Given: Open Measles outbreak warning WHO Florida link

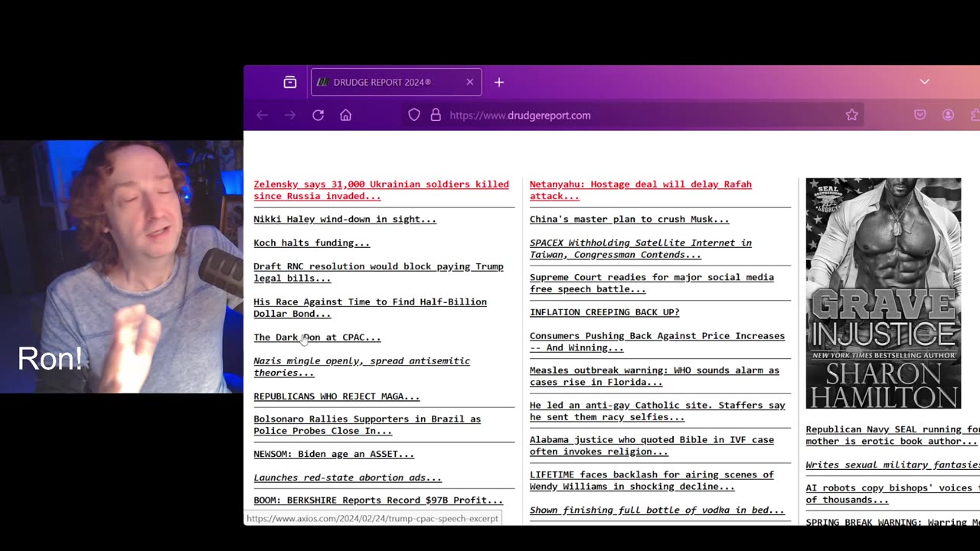Looking at the screenshot, I should 655,376.
